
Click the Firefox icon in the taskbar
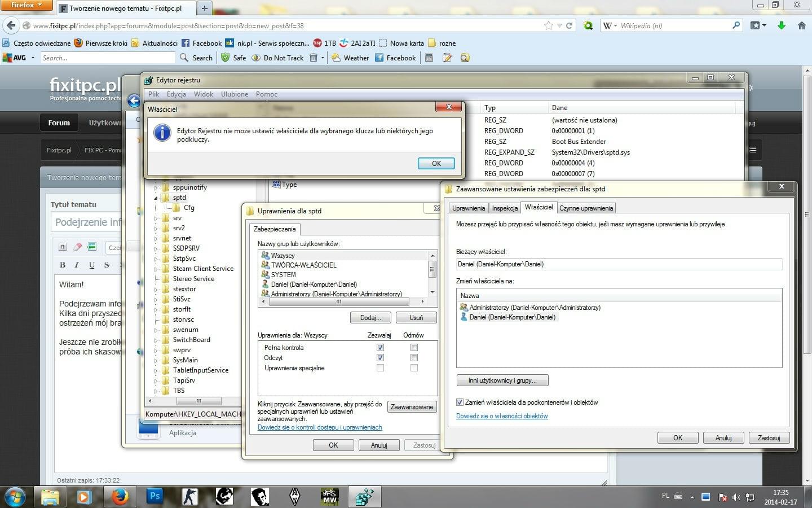[x=119, y=497]
